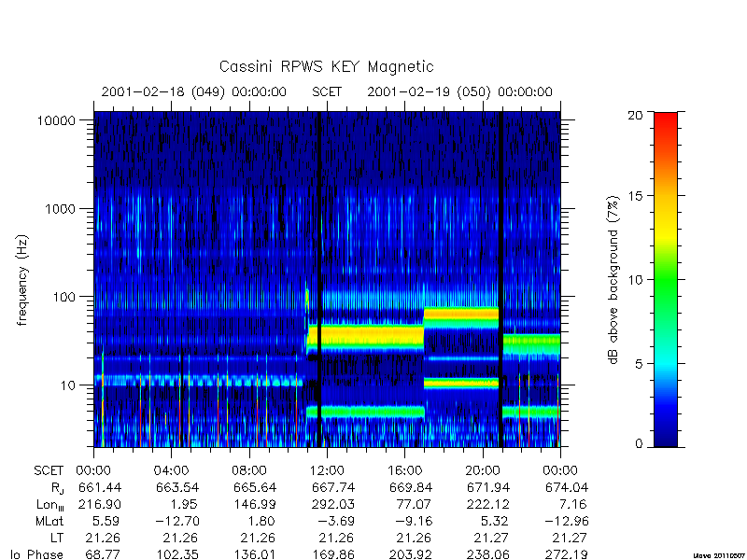
Task: Click the Lon III row label
Action: coord(50,505)
